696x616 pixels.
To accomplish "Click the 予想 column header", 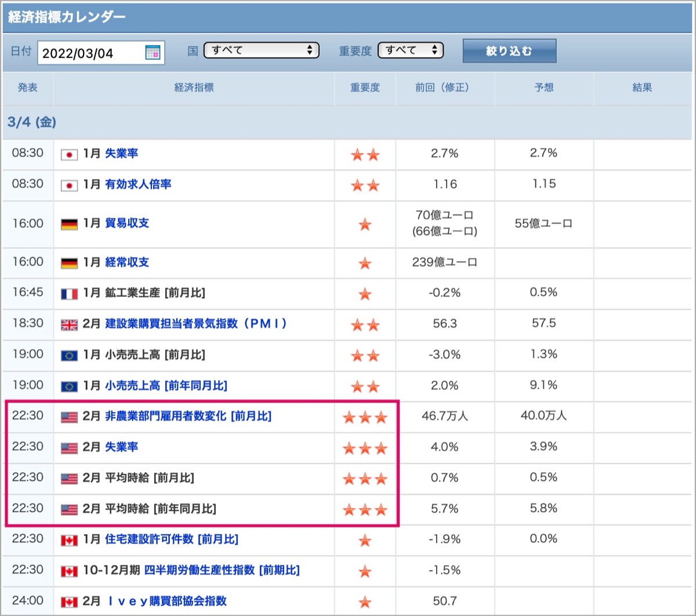I will pos(544,88).
